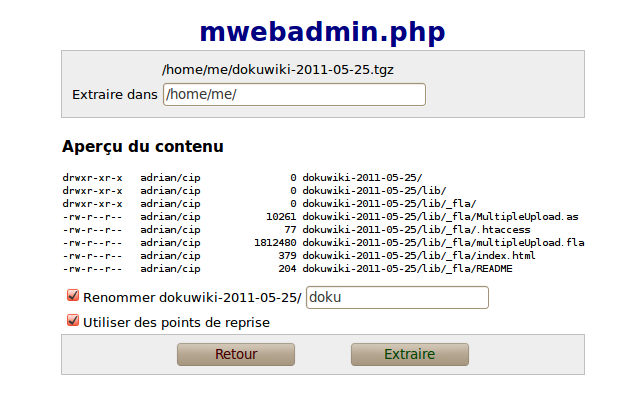Select the .htaccess file line
Screen dimensions: 635x397
pyautogui.click(x=296, y=230)
